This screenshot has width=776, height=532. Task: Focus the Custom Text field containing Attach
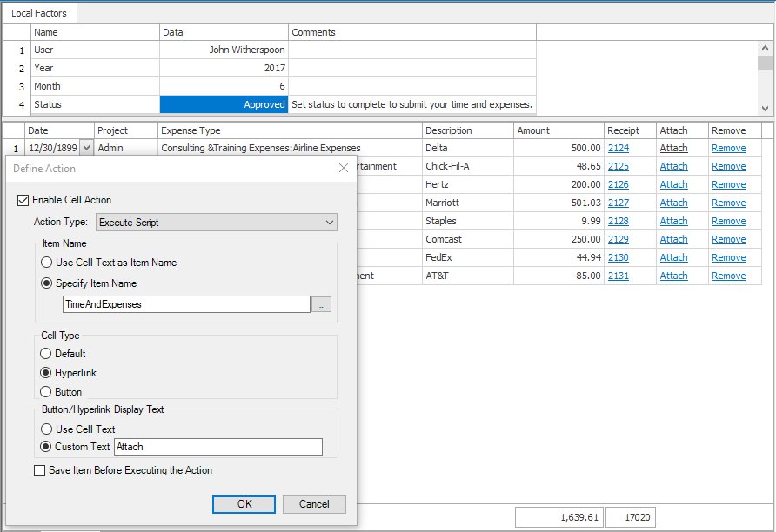[218, 447]
